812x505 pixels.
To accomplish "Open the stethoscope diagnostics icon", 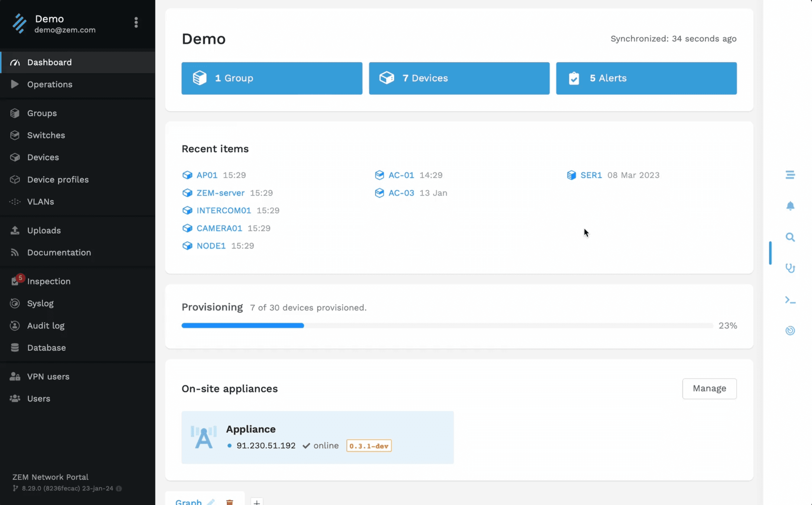I will tap(790, 268).
